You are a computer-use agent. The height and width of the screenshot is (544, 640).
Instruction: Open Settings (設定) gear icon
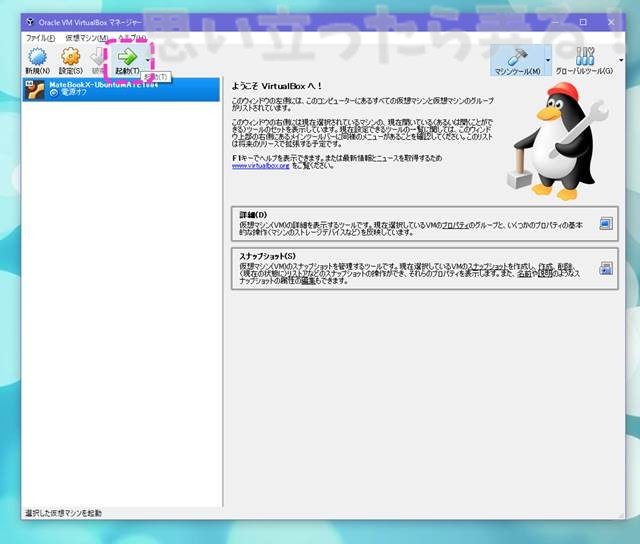point(70,56)
